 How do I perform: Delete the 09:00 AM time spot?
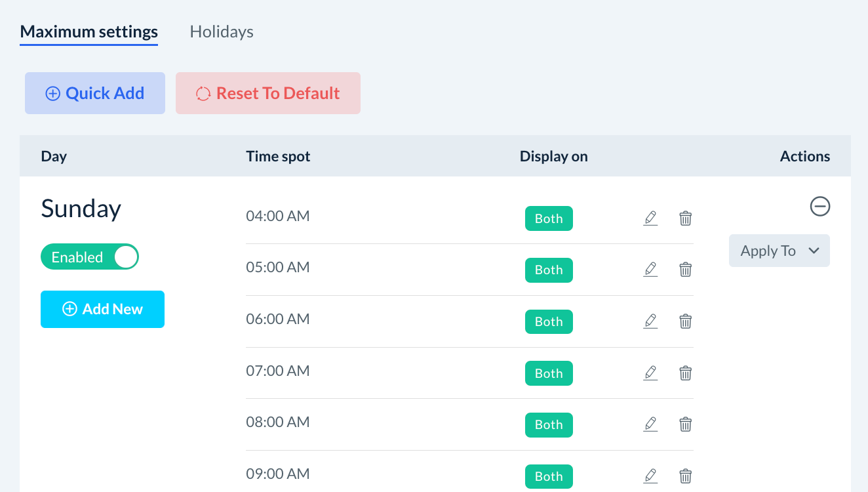click(685, 476)
